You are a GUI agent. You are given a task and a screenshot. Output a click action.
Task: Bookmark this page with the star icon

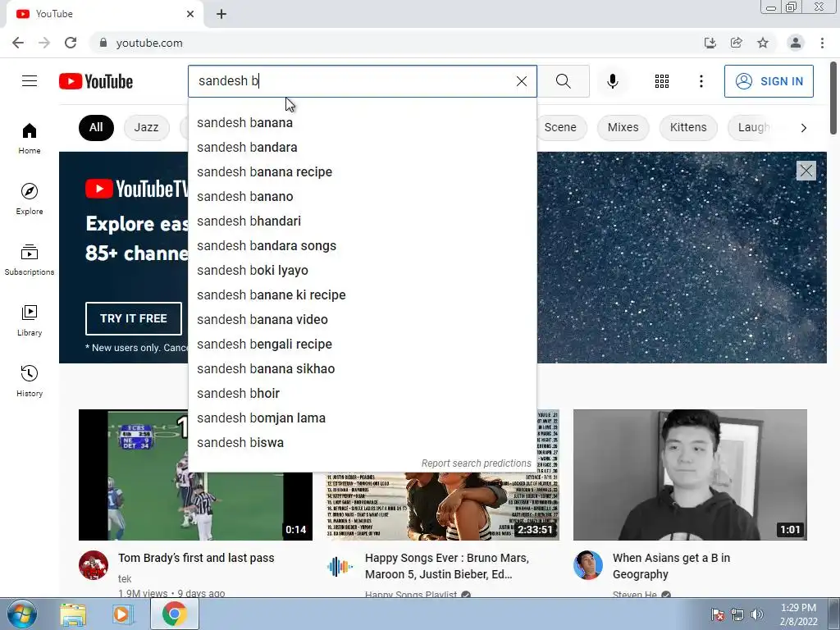click(x=763, y=43)
